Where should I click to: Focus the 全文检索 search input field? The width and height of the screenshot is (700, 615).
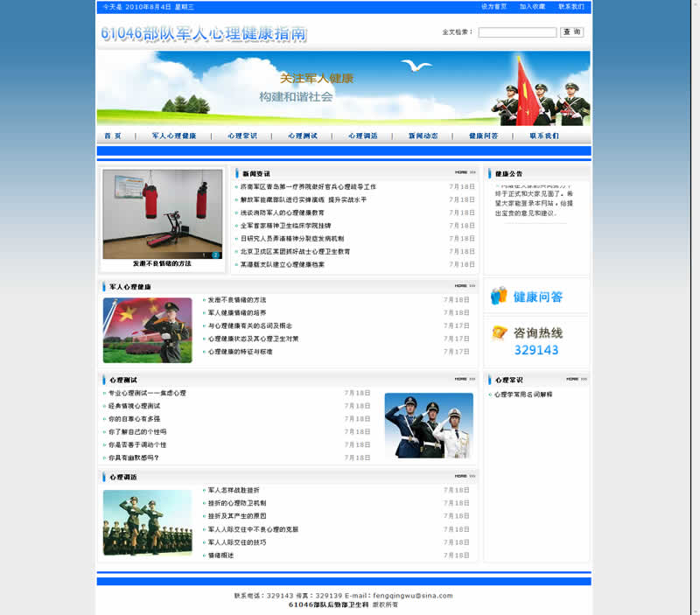(517, 32)
